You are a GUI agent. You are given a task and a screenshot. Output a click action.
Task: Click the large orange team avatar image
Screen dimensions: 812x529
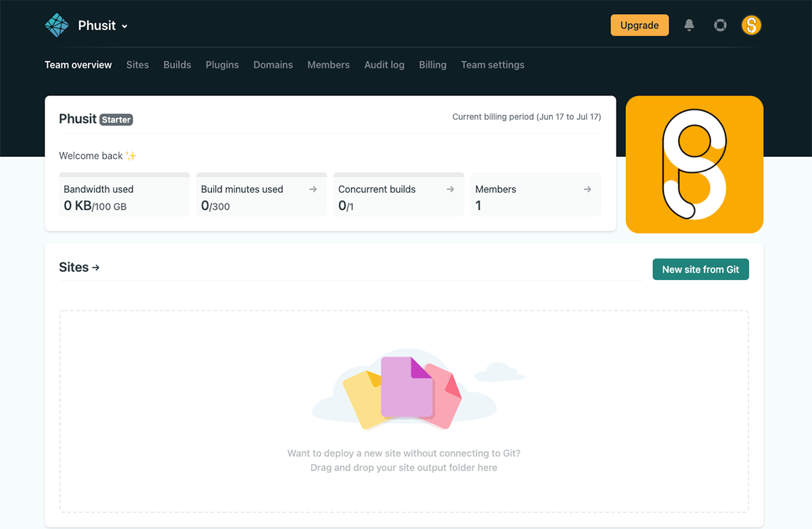pos(694,164)
